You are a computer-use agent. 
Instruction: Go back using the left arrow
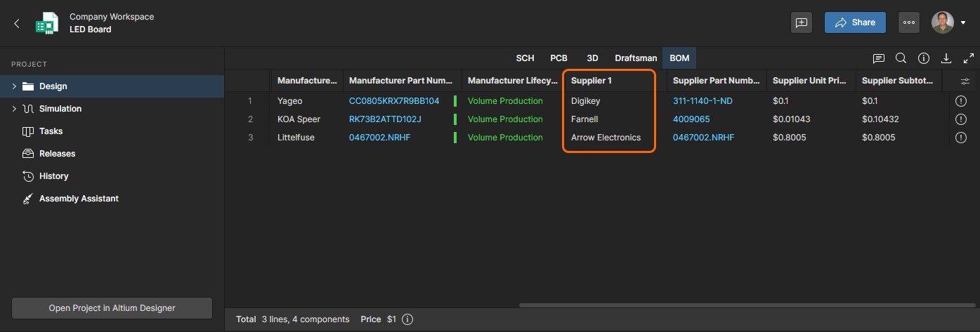tap(17, 23)
